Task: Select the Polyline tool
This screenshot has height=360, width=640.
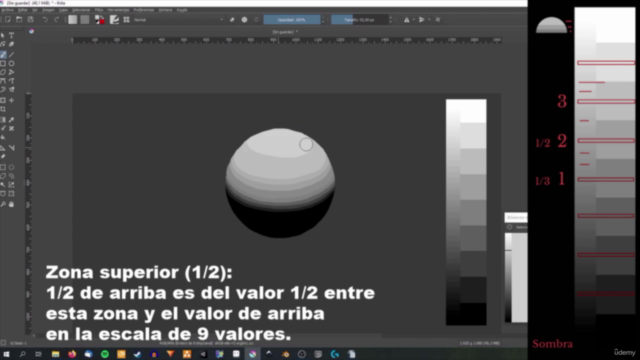Action: [11, 72]
